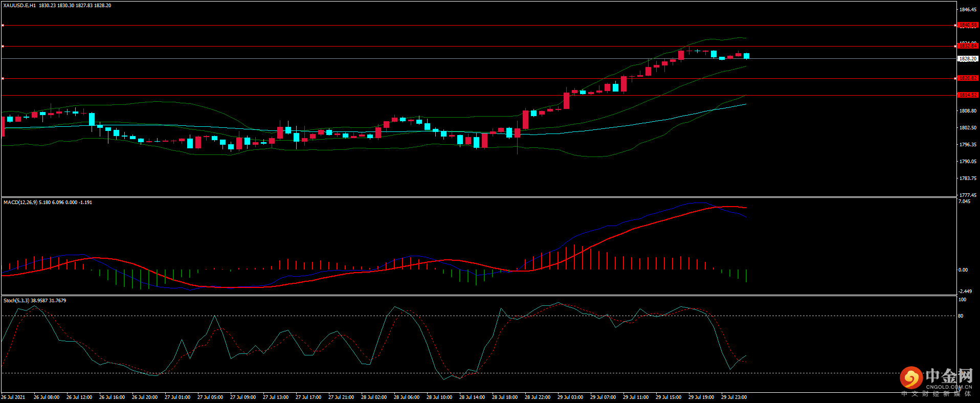Click the MACD(12,26,9) indicator label
This screenshot has width=980, height=403.
[20, 203]
